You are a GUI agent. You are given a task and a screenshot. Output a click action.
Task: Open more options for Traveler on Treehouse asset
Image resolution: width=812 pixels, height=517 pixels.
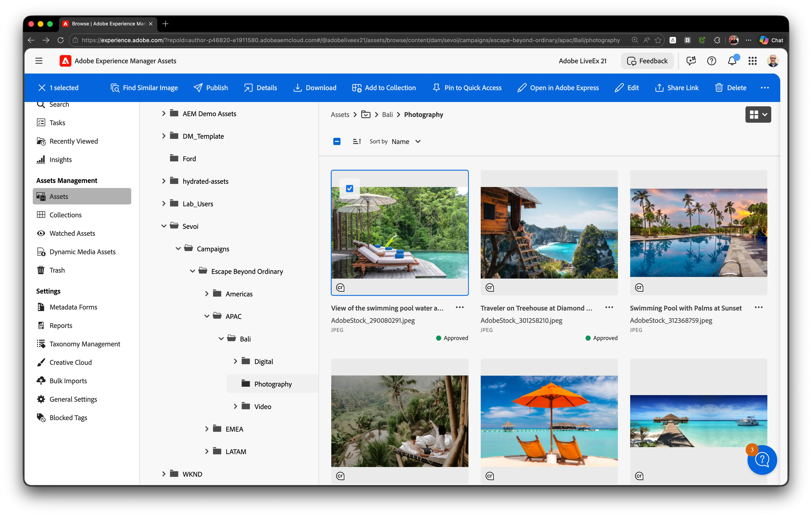[x=609, y=307]
